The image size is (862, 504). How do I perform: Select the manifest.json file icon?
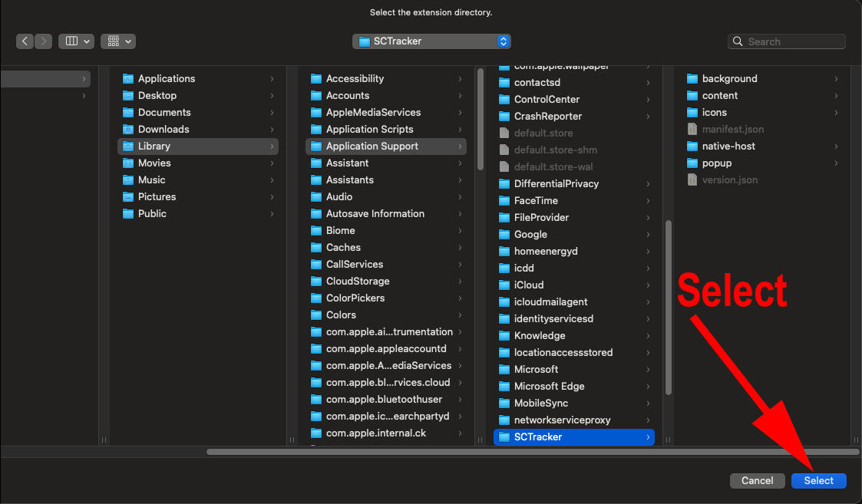692,130
